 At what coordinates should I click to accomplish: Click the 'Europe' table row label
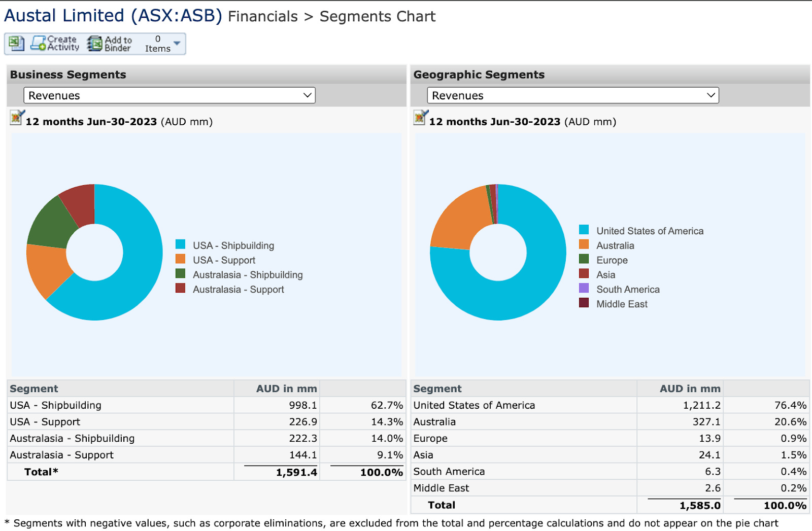pyautogui.click(x=430, y=438)
